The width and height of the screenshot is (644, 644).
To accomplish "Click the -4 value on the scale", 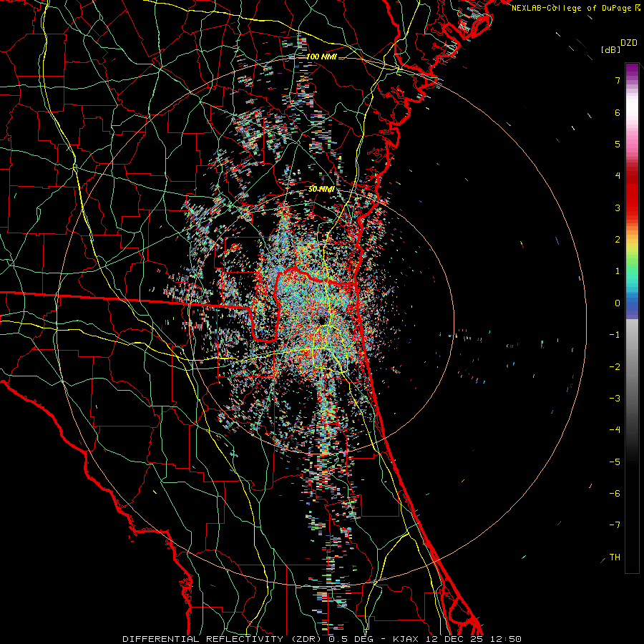I will point(615,430).
